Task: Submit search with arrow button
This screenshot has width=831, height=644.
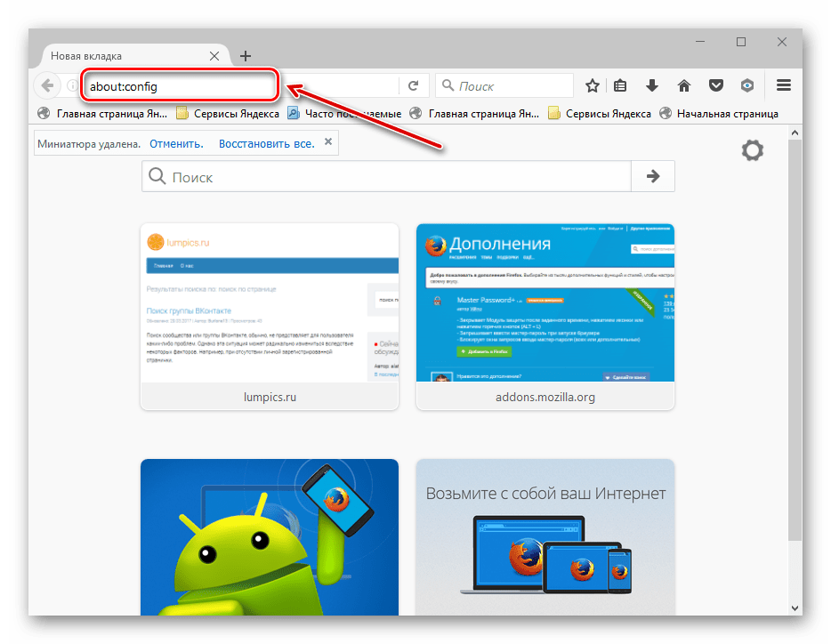Action: (653, 176)
